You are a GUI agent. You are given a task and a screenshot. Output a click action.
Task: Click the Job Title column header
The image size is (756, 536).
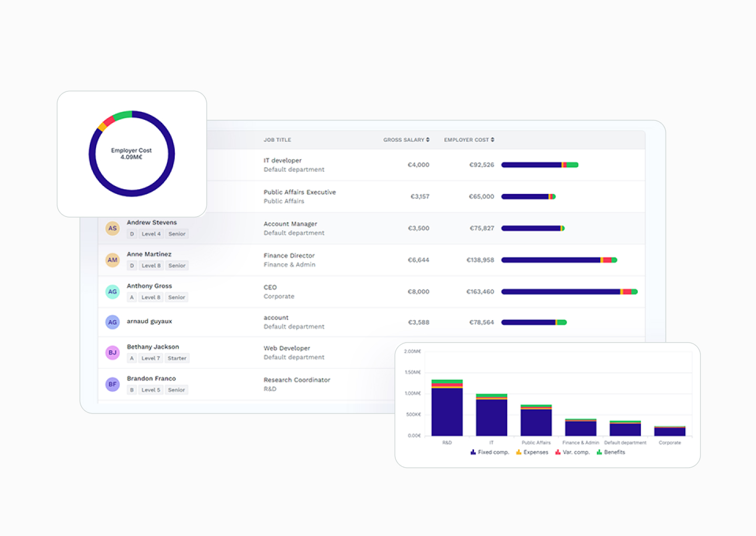click(x=277, y=140)
